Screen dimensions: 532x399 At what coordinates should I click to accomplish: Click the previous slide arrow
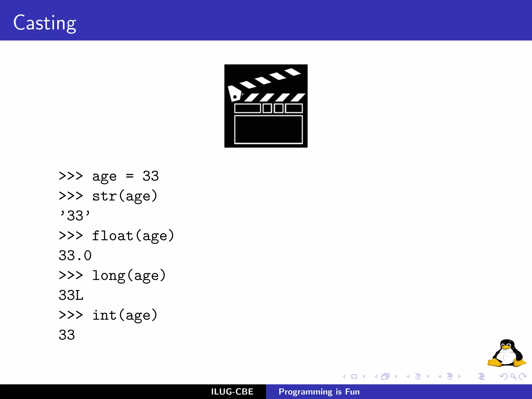[344, 376]
